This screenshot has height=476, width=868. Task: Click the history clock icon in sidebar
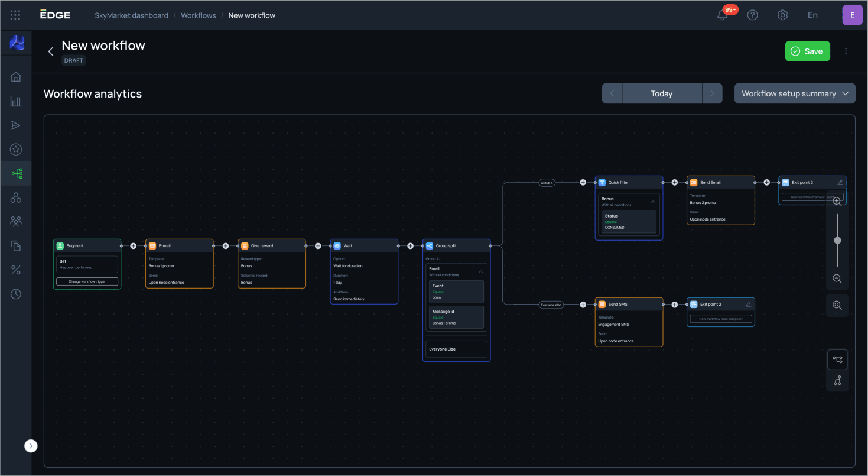[16, 293]
